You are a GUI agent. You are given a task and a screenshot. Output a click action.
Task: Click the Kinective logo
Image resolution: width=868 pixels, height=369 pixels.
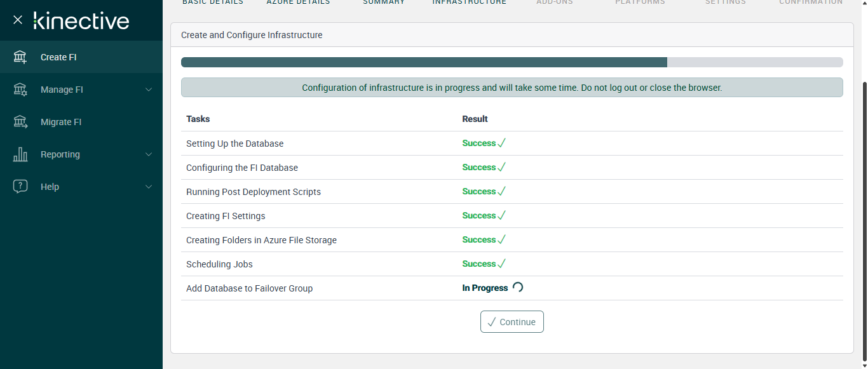point(81,20)
